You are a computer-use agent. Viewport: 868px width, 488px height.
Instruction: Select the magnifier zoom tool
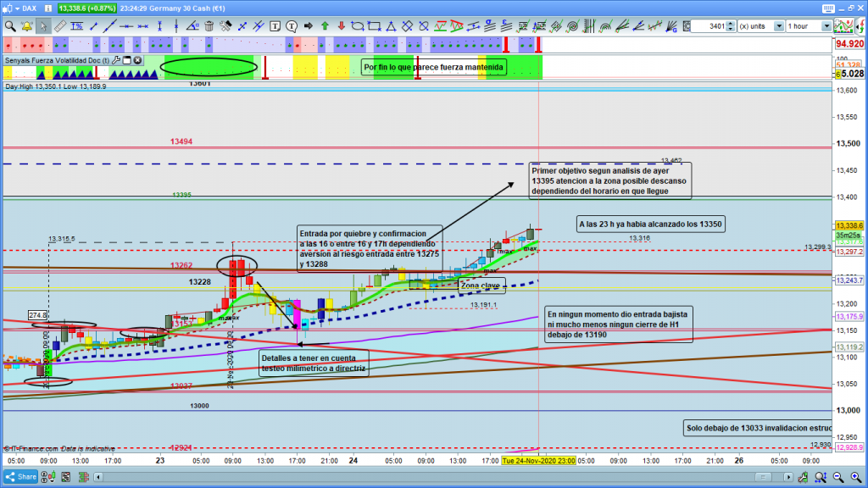10,25
